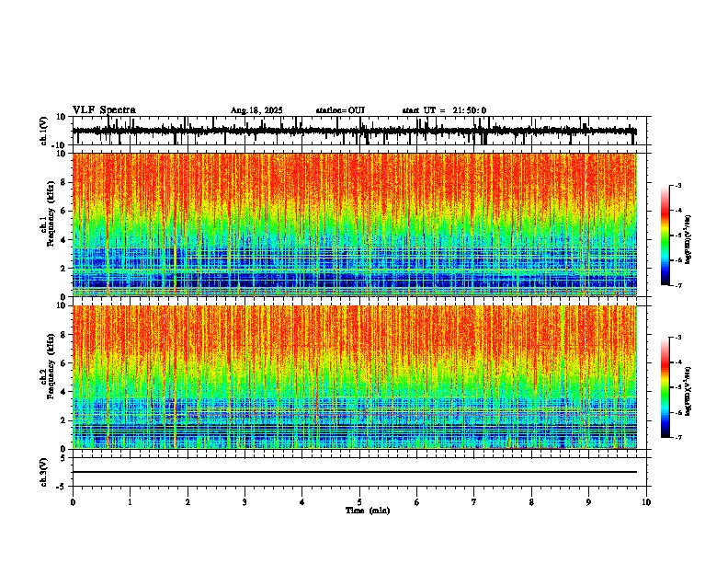Click the time axis tick label "1"
The image size is (728, 563).
[130, 502]
